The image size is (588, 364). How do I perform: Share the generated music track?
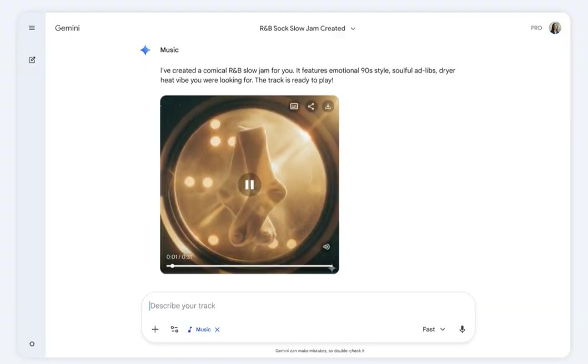pos(311,105)
